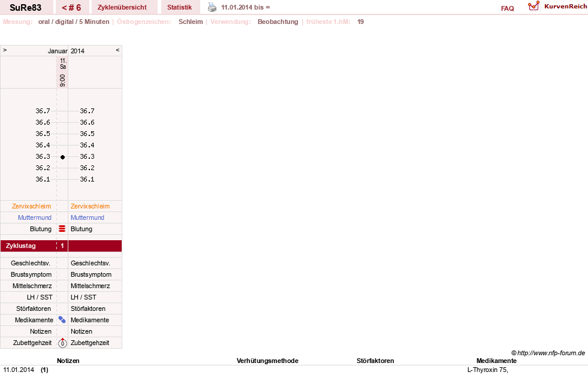Click the blue pill icon in Medikamente row
This screenshot has width=588, height=384.
tap(62, 319)
